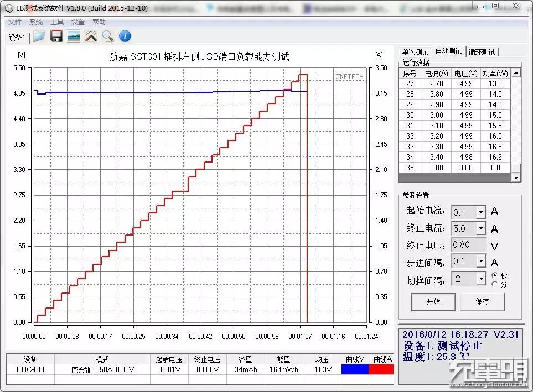Switch to the 循环测试 tab
533x392 pixels.
pyautogui.click(x=482, y=52)
